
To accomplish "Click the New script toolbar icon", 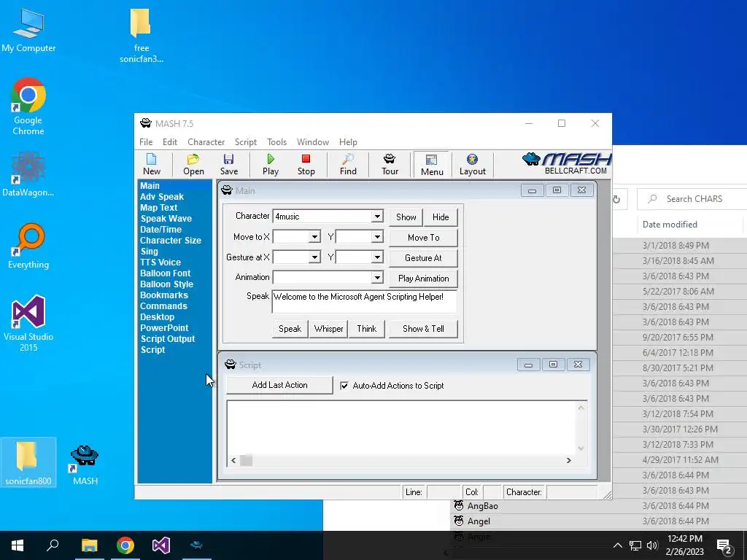I will click(x=152, y=164).
